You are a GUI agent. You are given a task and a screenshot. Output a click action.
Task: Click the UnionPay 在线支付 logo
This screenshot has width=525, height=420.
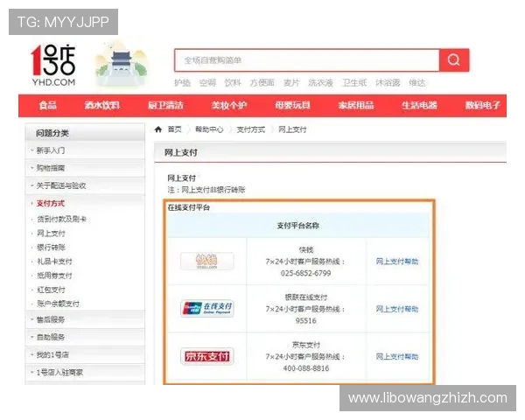coord(206,309)
